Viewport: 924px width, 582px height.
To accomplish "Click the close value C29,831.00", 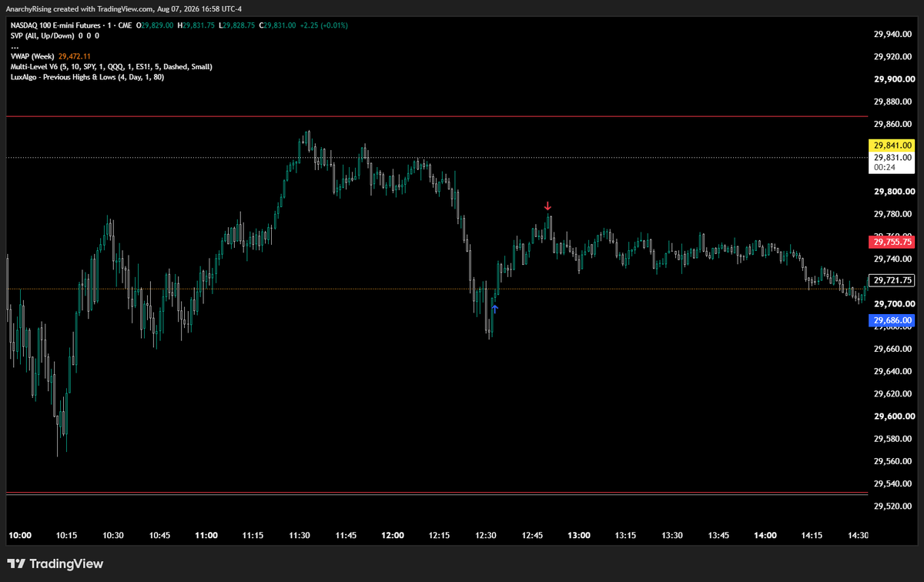I will coord(278,25).
